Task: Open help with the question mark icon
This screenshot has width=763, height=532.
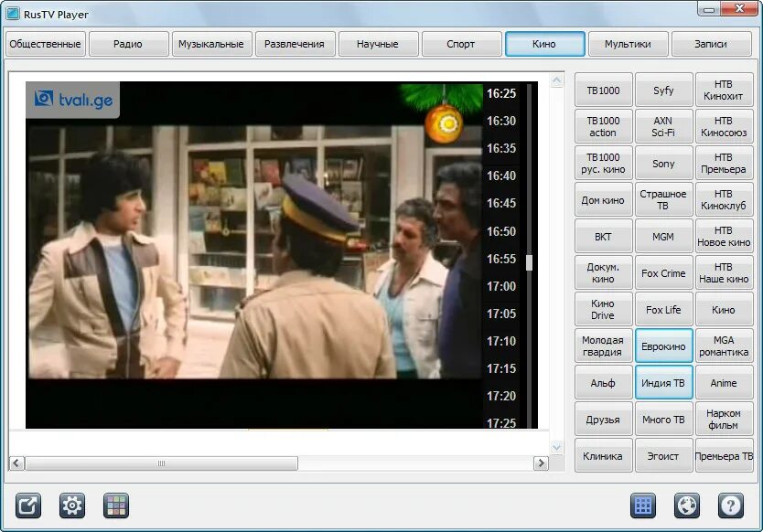Action: point(730,505)
